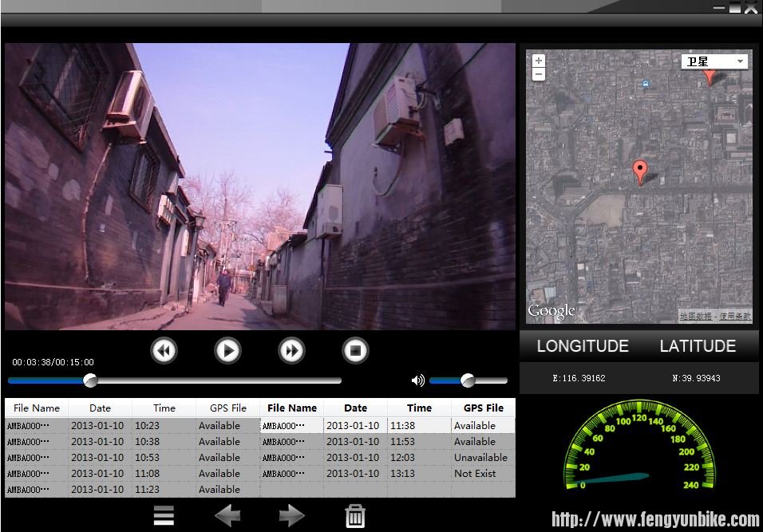Click the volume slider knob
Screen dimensions: 763x532
coord(468,380)
